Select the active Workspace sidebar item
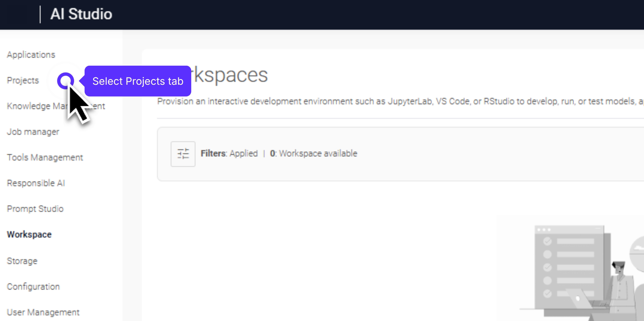Image resolution: width=644 pixels, height=321 pixels. (29, 235)
